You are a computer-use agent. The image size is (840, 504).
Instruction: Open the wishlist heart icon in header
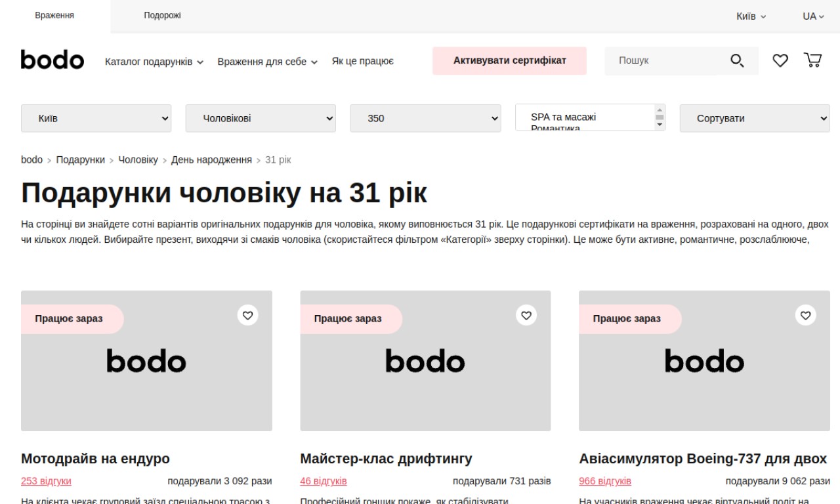pyautogui.click(x=780, y=61)
